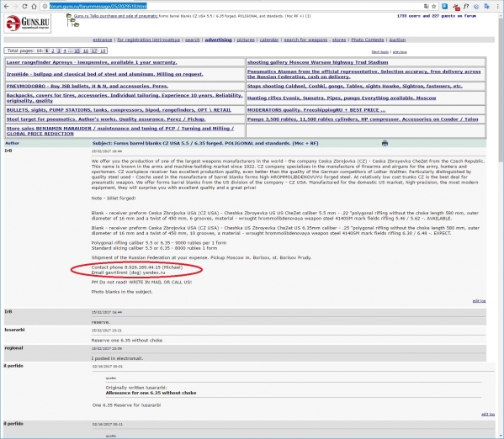Go to page 2 of the topic
504x439 pixels.
(x=53, y=50)
